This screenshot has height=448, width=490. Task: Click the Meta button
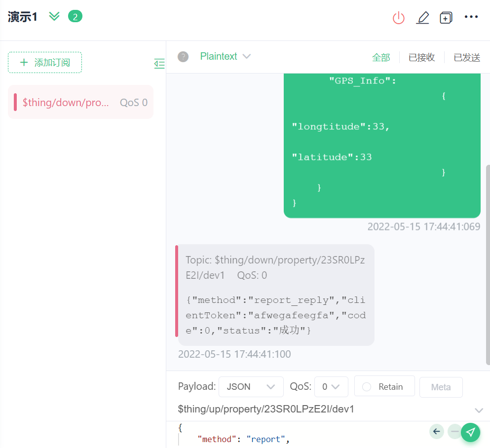(x=441, y=387)
